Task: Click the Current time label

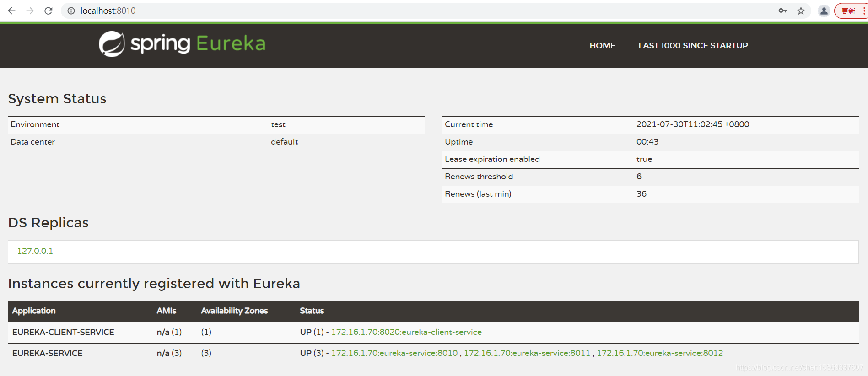Action: (x=469, y=124)
